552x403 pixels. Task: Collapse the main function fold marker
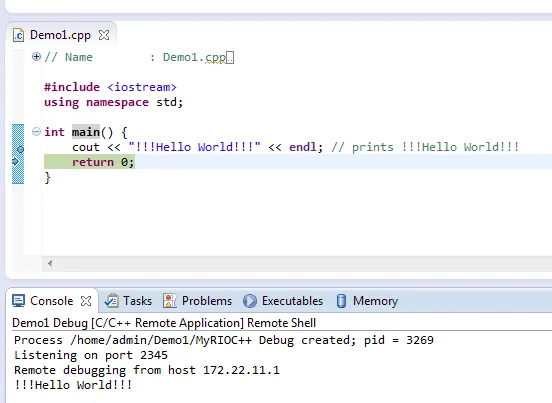click(x=36, y=132)
